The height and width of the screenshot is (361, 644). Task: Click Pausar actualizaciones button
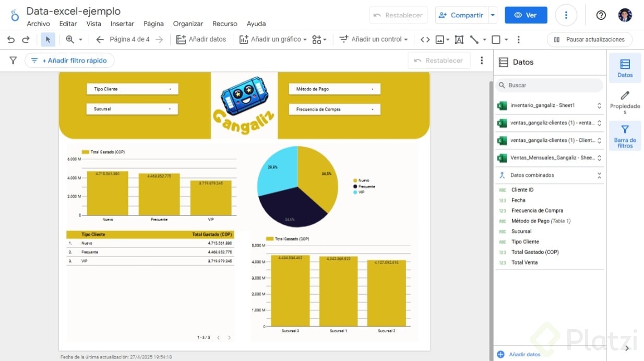click(590, 40)
